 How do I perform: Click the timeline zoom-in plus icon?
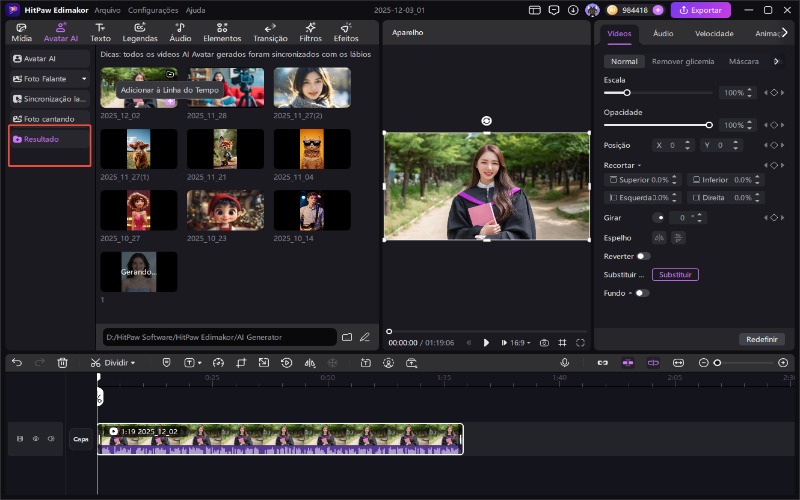tap(783, 363)
